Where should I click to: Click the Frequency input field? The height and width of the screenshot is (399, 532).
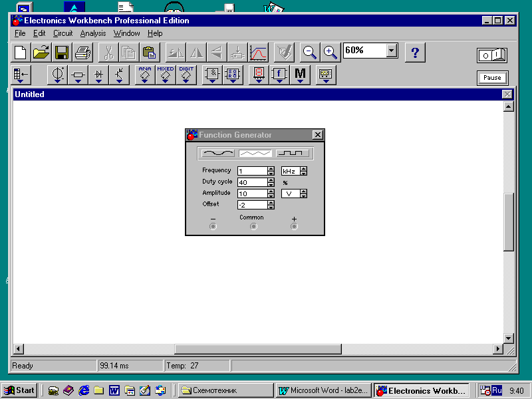pyautogui.click(x=253, y=171)
